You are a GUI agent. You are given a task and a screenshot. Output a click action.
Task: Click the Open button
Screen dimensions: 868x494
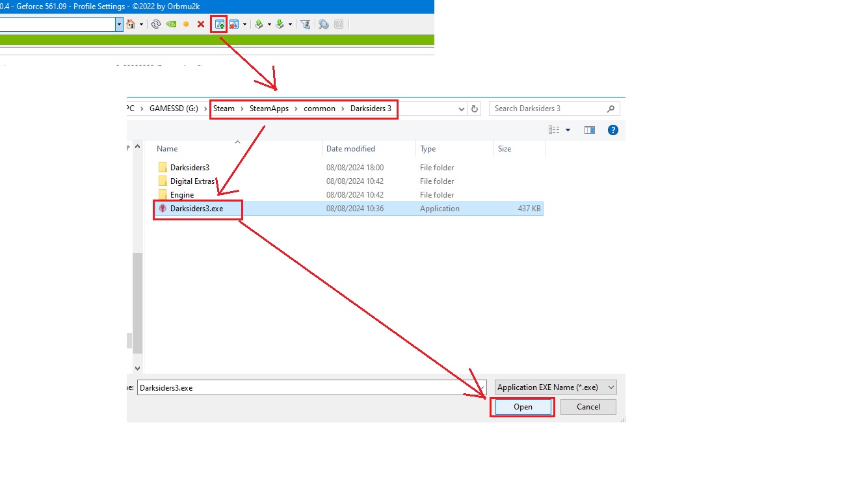523,407
